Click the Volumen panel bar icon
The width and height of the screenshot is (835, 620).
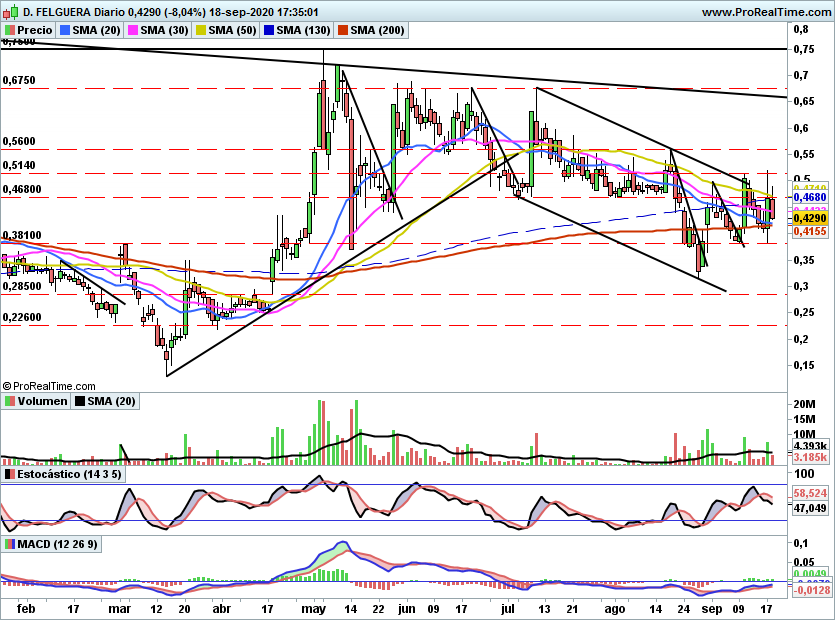[9, 401]
